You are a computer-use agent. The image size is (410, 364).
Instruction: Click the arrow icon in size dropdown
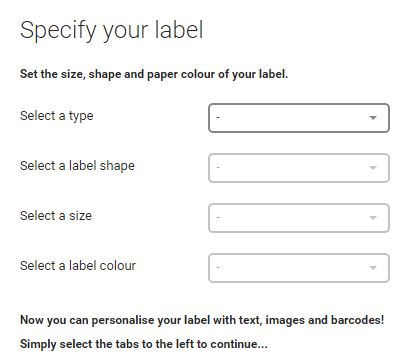(373, 218)
